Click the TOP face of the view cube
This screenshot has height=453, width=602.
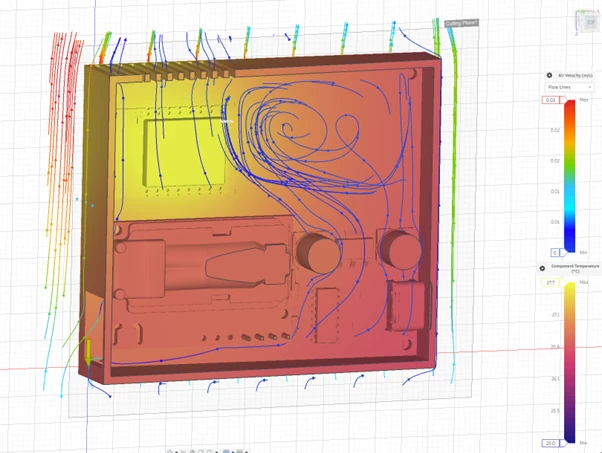pyautogui.click(x=590, y=23)
